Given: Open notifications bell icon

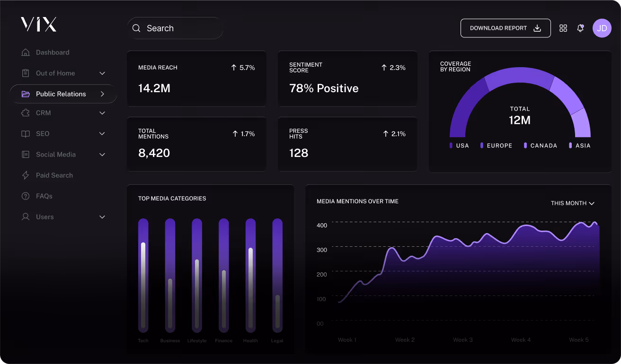Looking at the screenshot, I should 580,28.
